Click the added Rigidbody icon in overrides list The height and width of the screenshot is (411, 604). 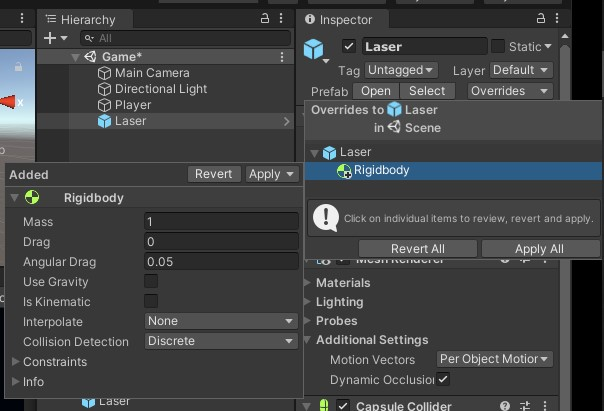pos(344,171)
